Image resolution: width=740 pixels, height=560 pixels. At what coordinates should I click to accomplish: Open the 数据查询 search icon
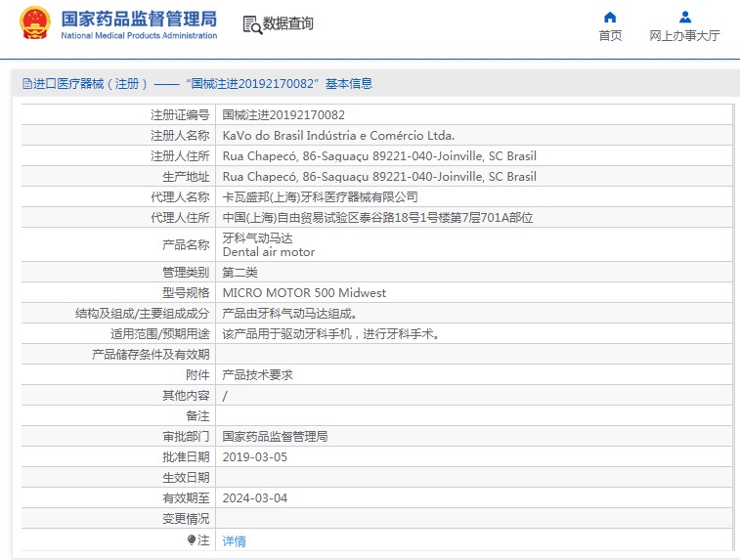point(252,24)
